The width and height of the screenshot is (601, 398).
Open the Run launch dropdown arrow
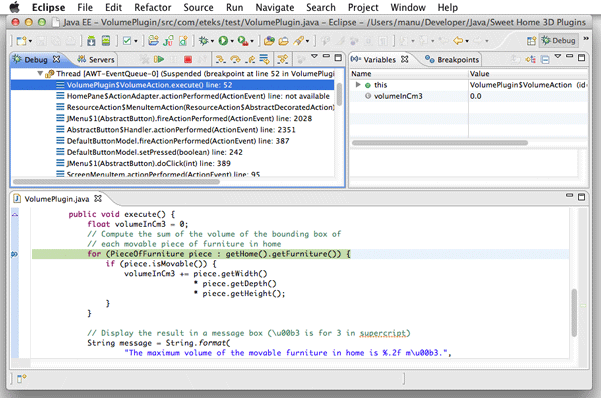coord(232,41)
